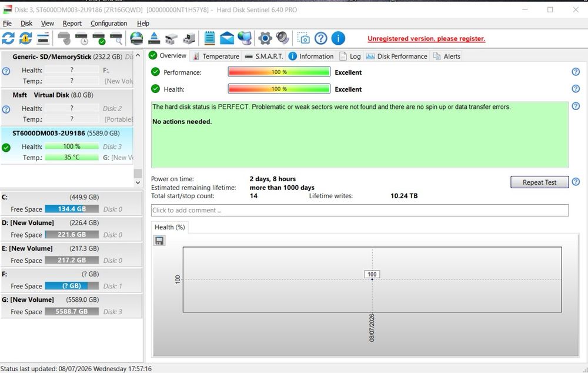Click the Performance 100 % bar
The height and width of the screenshot is (373, 588).
coord(279,72)
